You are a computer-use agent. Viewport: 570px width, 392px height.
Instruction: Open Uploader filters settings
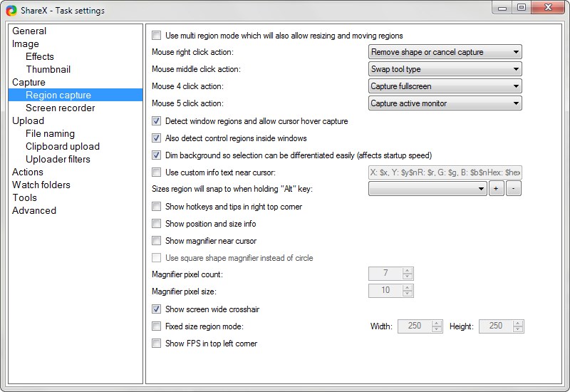(x=58, y=159)
